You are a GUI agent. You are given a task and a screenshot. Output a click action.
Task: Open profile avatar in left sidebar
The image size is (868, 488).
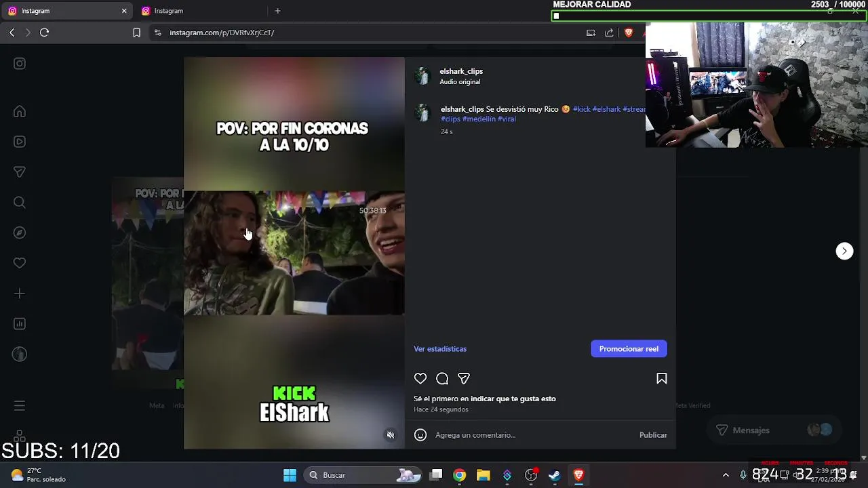coord(20,354)
